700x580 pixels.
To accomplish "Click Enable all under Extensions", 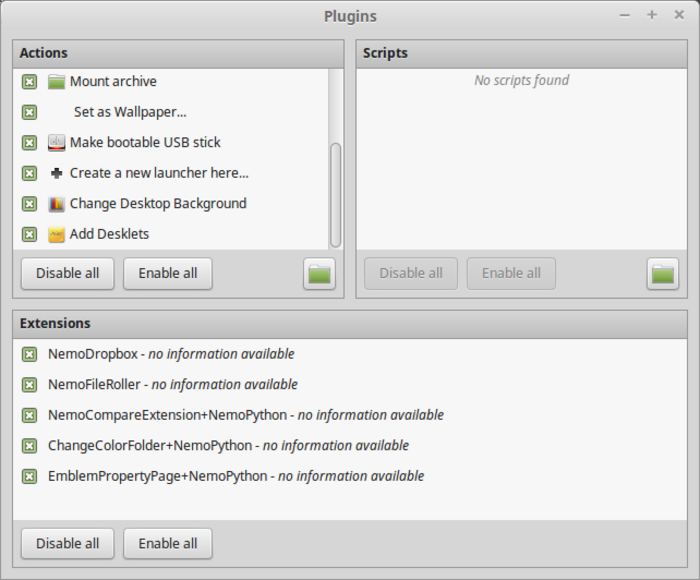I will [x=167, y=544].
